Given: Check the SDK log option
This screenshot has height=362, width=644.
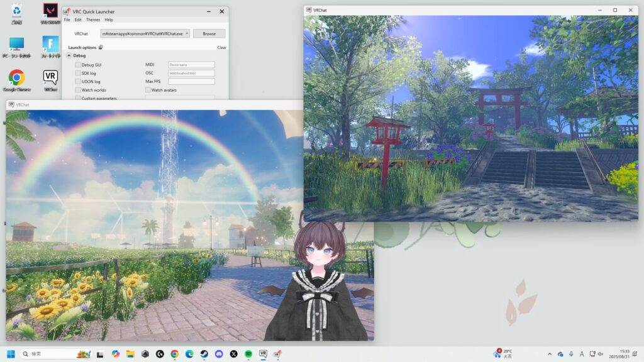Looking at the screenshot, I should [x=78, y=73].
